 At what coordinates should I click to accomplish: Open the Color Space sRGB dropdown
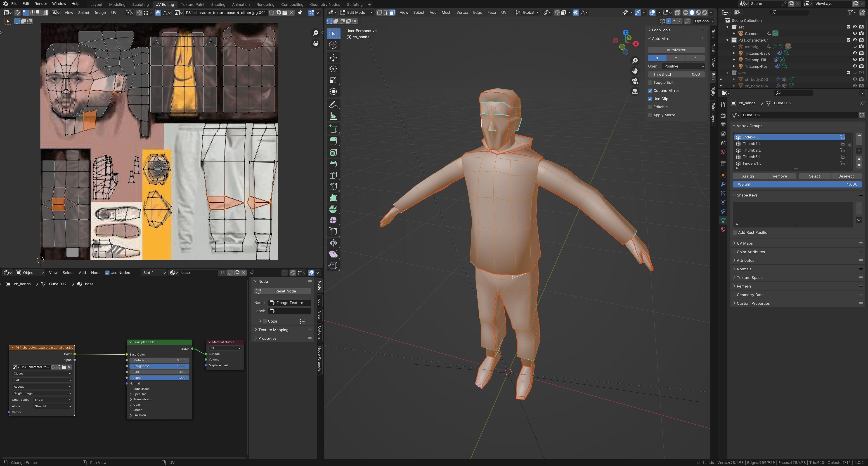(x=52, y=400)
